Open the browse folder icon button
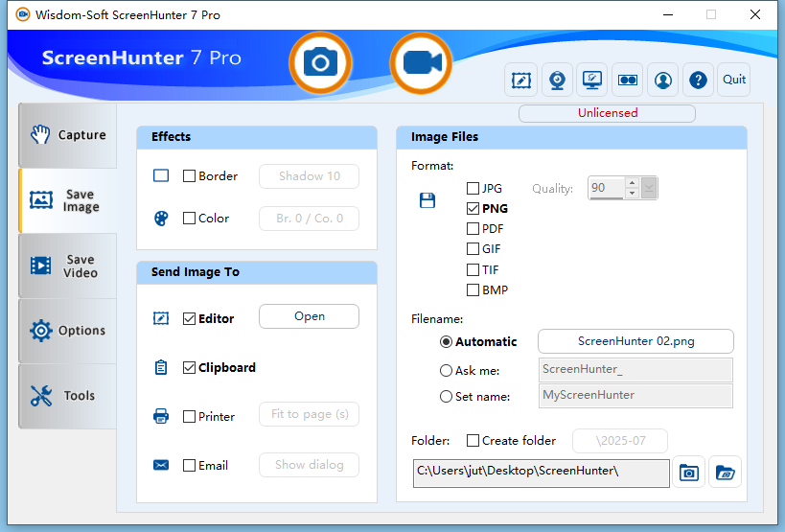This screenshot has width=785, height=532. click(x=725, y=472)
